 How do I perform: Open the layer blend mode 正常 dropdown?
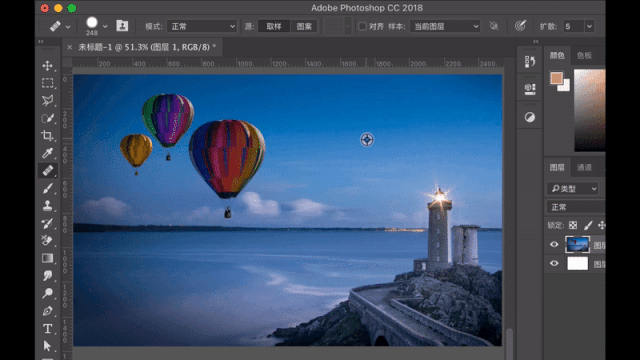[x=576, y=207]
